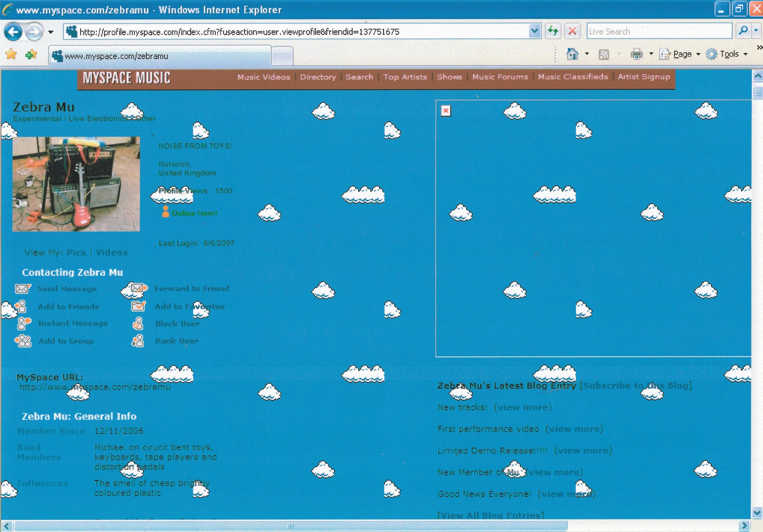Image resolution: width=763 pixels, height=532 pixels.
Task: Open the Favorites Center star icon
Action: point(11,54)
